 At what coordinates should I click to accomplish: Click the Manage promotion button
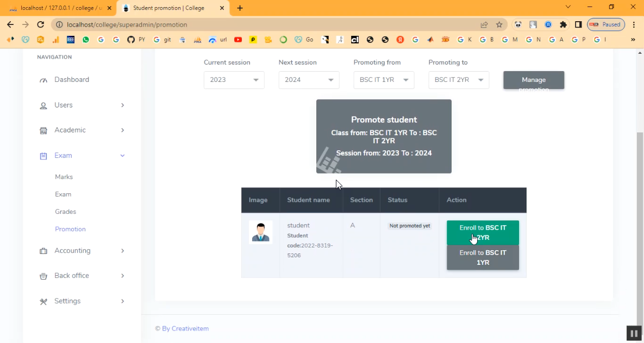[x=534, y=80]
